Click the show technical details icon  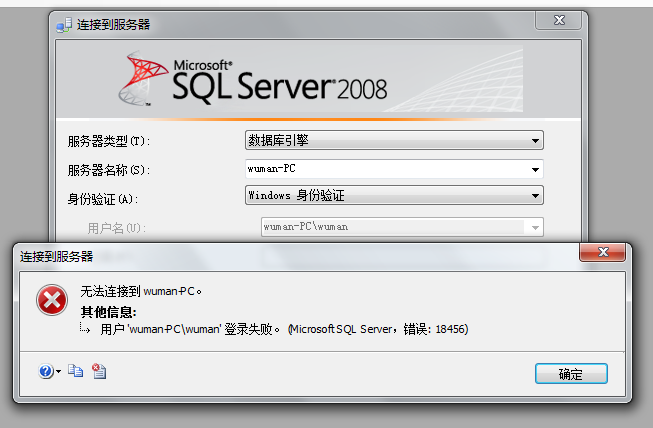(98, 371)
